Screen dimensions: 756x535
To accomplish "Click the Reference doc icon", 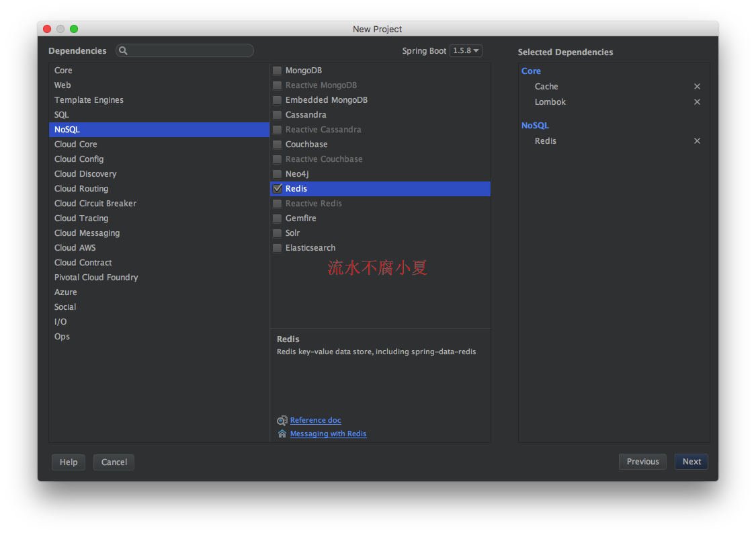I will pos(282,420).
